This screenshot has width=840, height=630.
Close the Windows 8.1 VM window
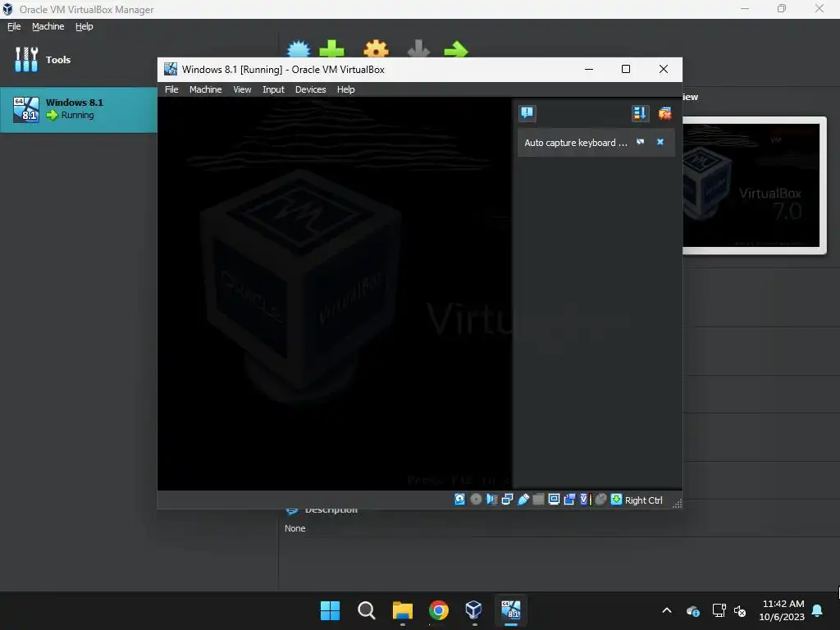pyautogui.click(x=663, y=69)
